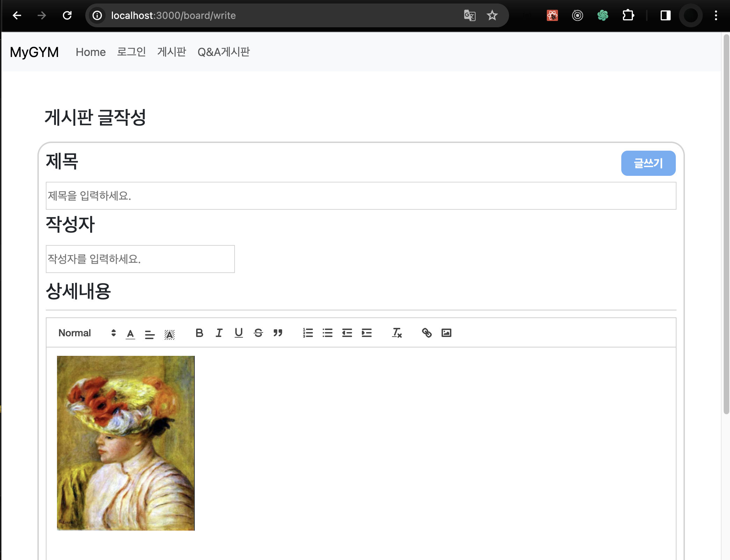Open the Q&A게시판 nav item
This screenshot has height=560, width=730.
click(224, 52)
